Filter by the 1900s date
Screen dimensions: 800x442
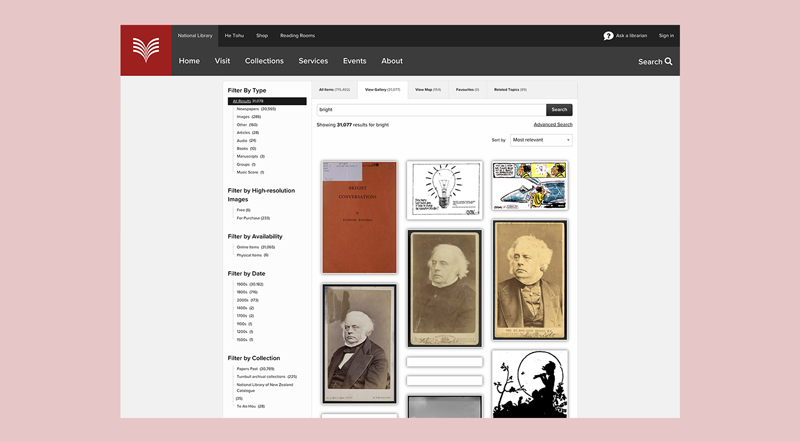(249, 284)
